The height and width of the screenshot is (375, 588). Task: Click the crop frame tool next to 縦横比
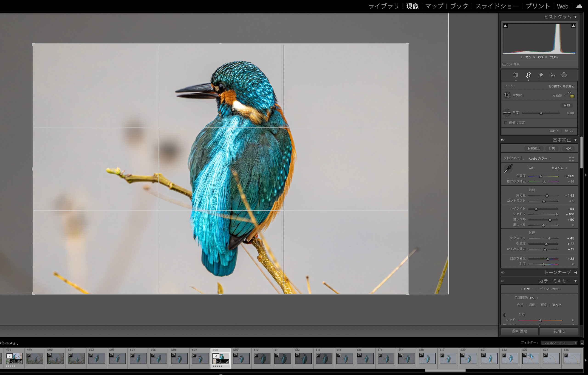coord(507,95)
